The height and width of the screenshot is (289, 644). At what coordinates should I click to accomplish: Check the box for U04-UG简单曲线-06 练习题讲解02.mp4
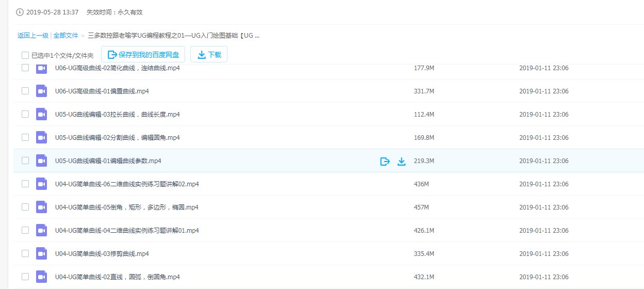[x=25, y=184]
